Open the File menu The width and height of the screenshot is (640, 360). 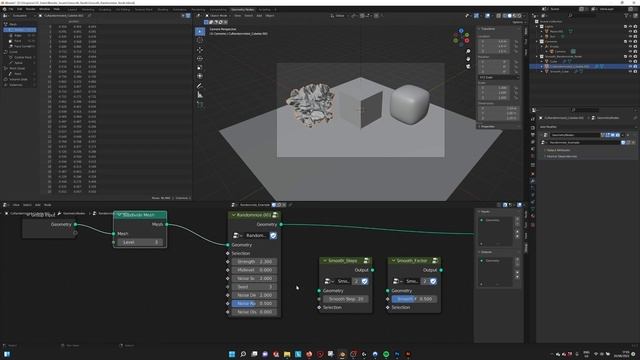tap(11, 9)
